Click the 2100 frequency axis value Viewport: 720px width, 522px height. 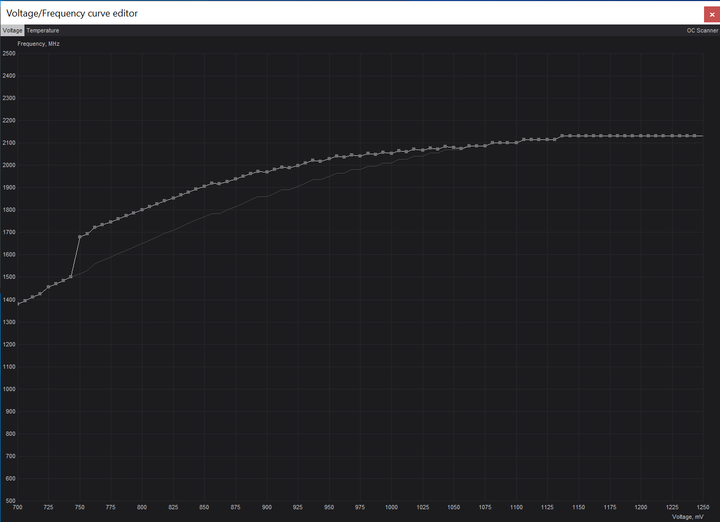pyautogui.click(x=9, y=143)
